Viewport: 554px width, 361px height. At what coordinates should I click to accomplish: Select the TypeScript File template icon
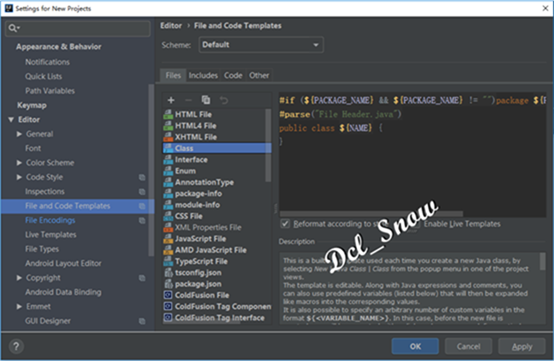(x=168, y=261)
